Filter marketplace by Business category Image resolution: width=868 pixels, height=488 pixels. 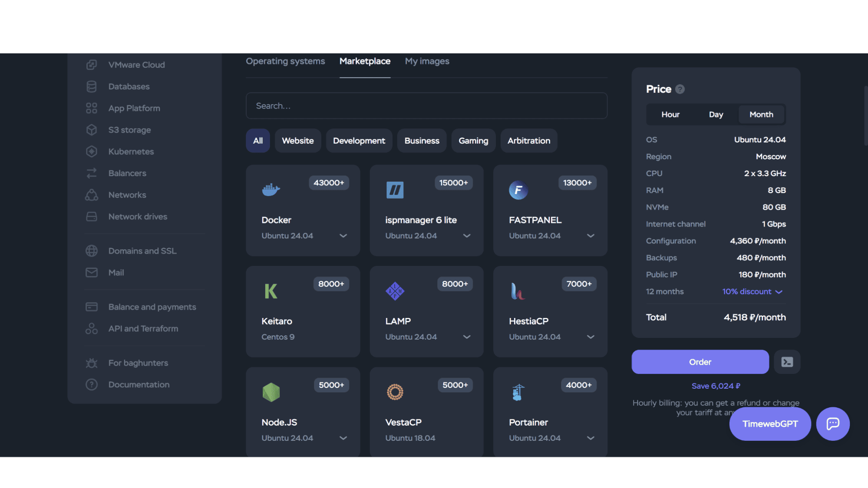click(x=422, y=141)
